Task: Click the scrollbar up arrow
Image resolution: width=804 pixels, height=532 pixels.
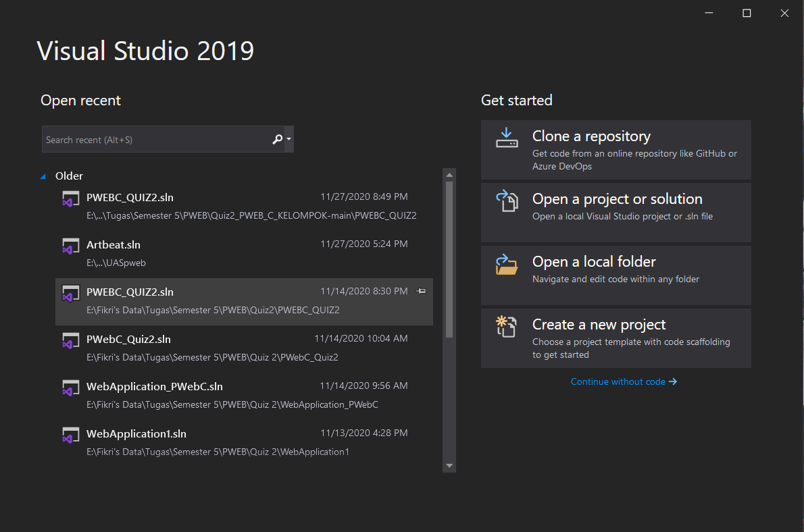Action: (449, 175)
